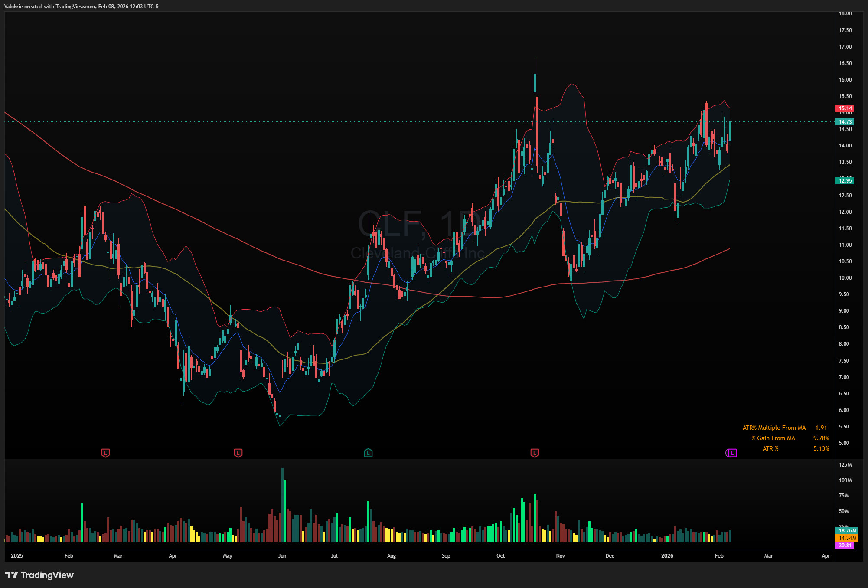Click the 125M volume scale label

(845, 465)
